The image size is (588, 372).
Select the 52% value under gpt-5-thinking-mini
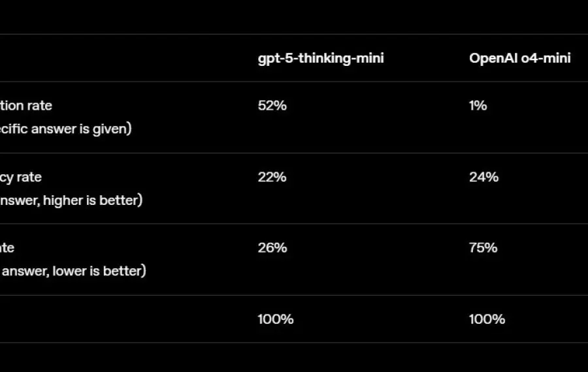[x=272, y=106]
